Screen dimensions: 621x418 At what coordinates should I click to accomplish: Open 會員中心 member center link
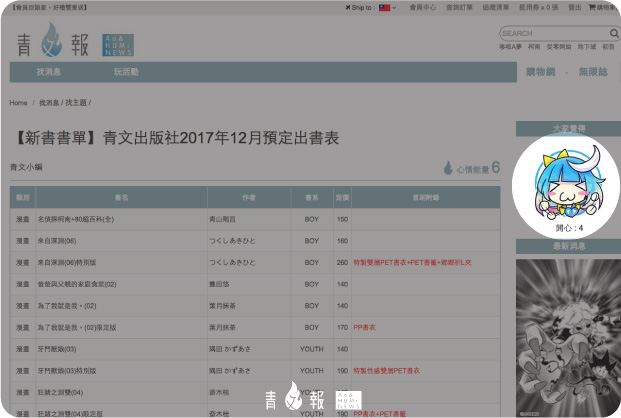(423, 7)
